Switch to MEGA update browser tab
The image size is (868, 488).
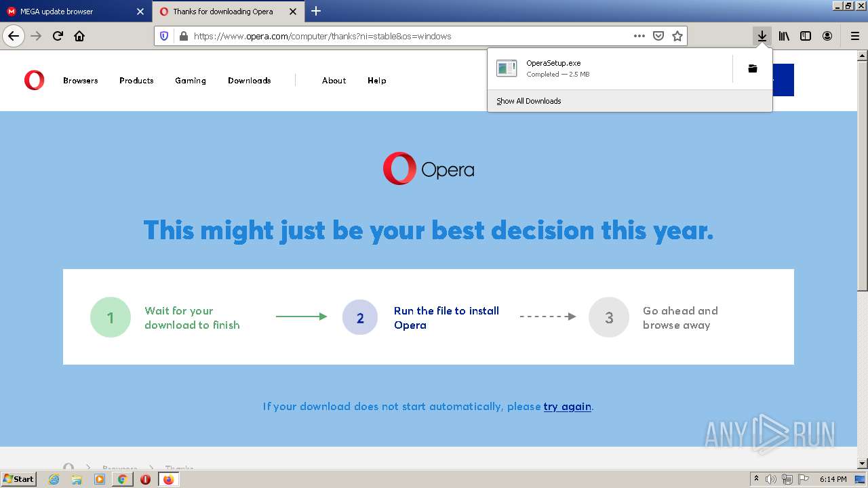pyautogui.click(x=75, y=12)
